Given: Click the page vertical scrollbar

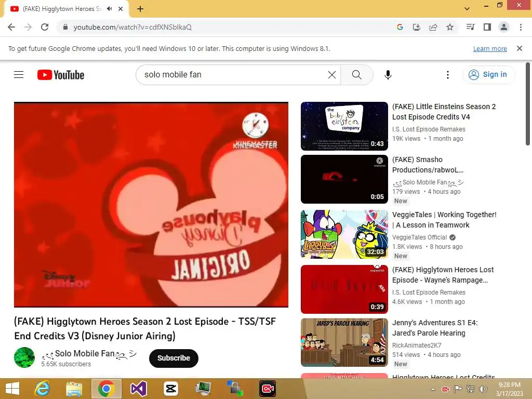Looking at the screenshot, I should click(x=528, y=104).
